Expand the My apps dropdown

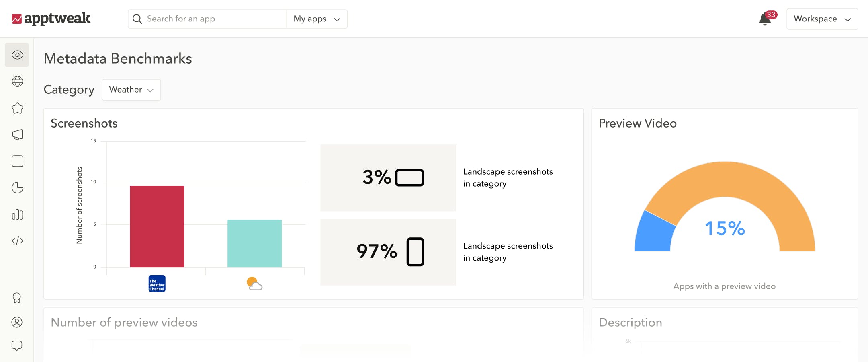(x=317, y=19)
